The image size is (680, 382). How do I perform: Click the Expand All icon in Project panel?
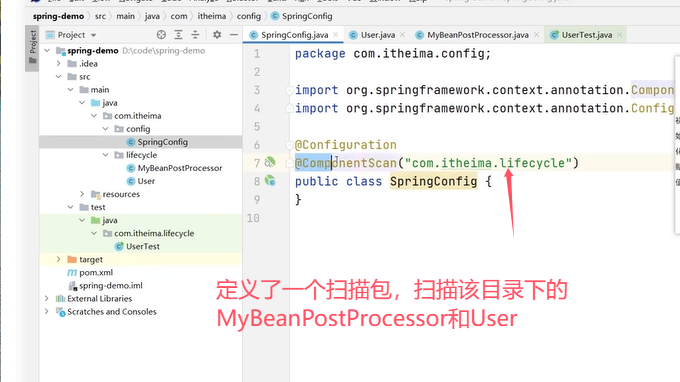click(178, 35)
